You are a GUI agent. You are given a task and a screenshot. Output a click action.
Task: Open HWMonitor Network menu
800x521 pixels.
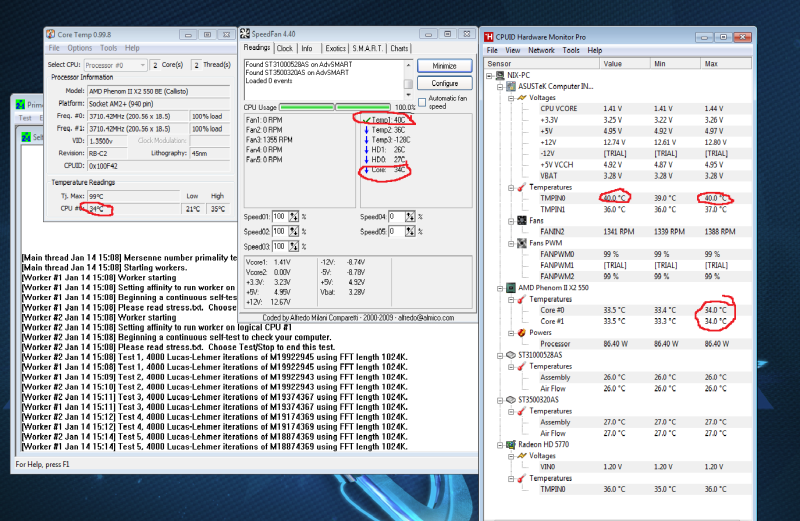click(541, 50)
